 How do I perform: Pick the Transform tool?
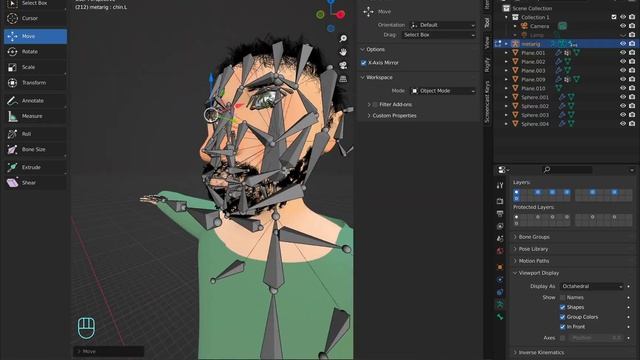pos(35,83)
